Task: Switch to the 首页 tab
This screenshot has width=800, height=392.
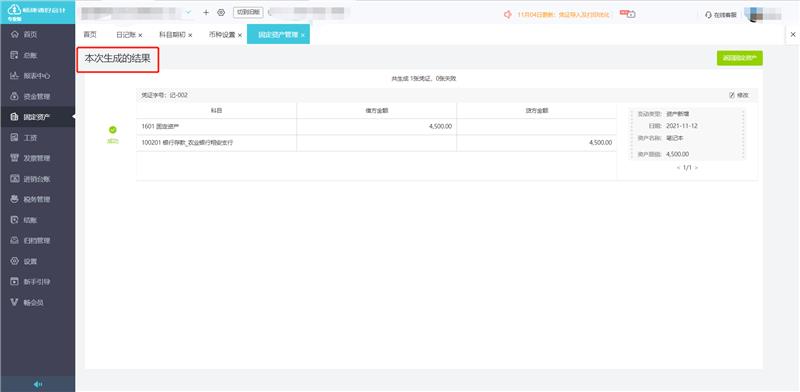Action: click(90, 35)
